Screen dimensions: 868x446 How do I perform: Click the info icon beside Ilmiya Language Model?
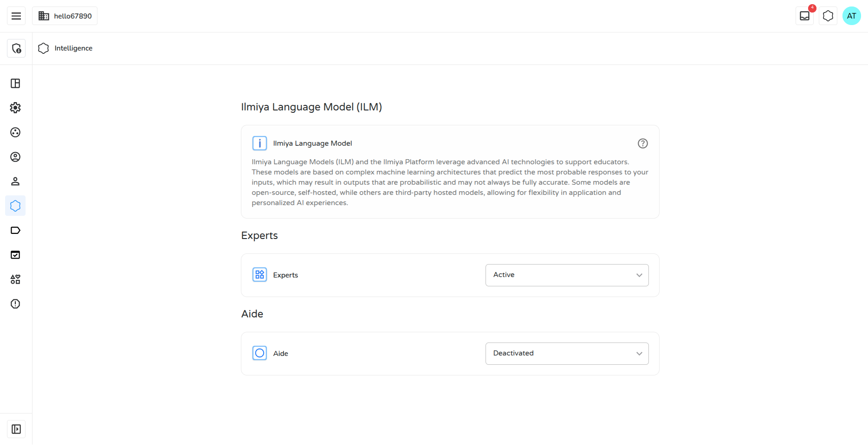[259, 143]
